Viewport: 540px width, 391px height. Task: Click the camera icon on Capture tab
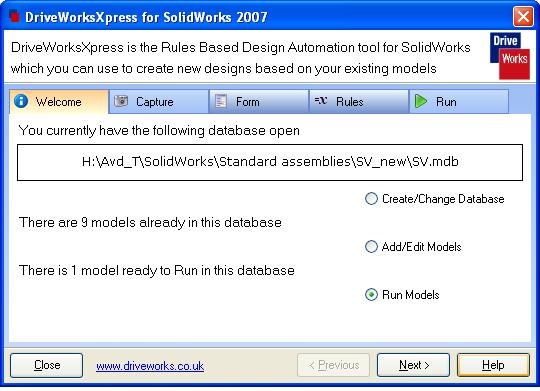click(121, 101)
